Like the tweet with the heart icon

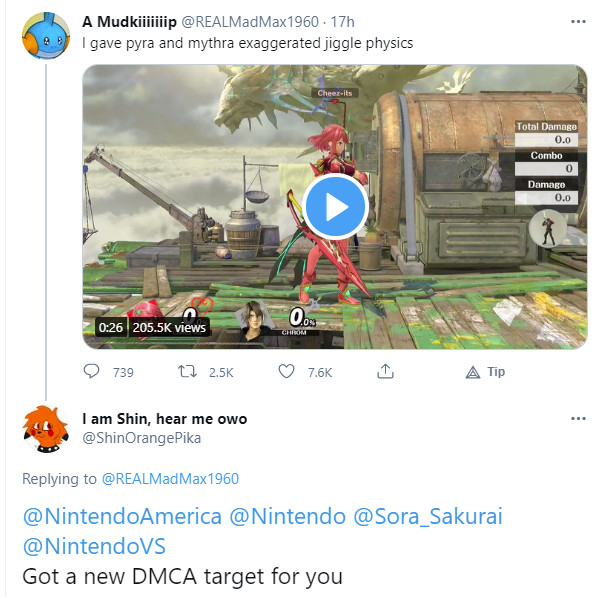coord(287,372)
